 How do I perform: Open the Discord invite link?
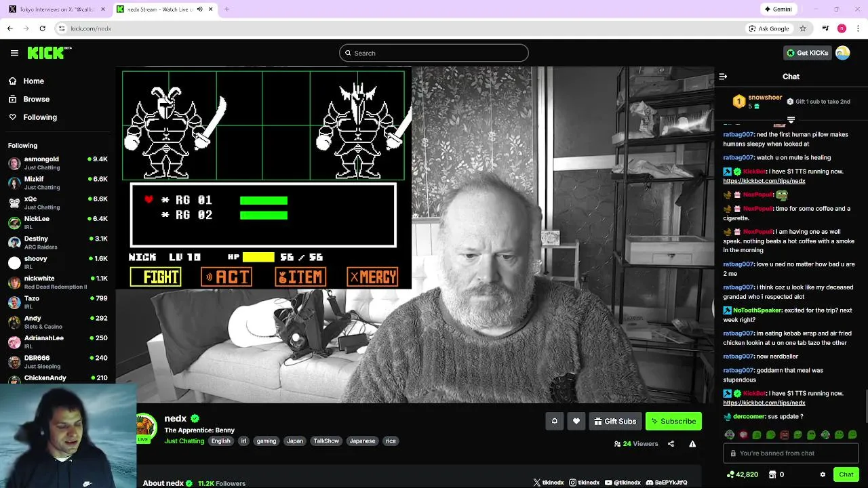click(667, 483)
